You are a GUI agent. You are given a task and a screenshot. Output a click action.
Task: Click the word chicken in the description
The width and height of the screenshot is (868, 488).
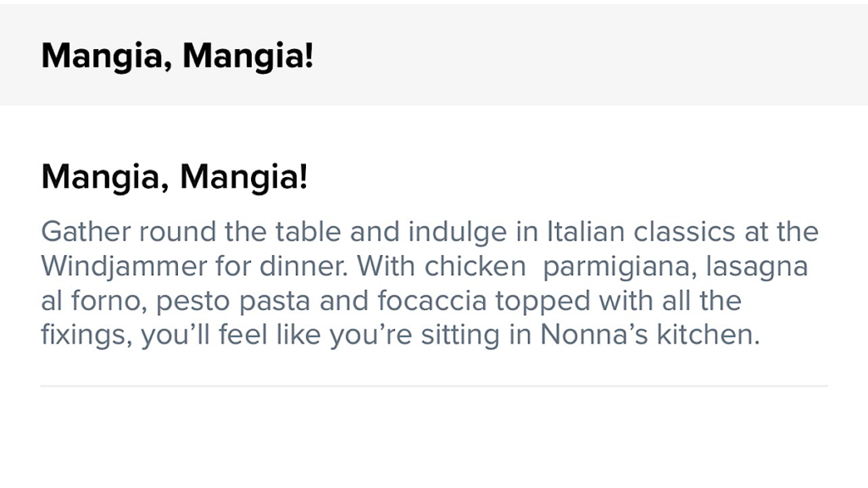point(475,267)
